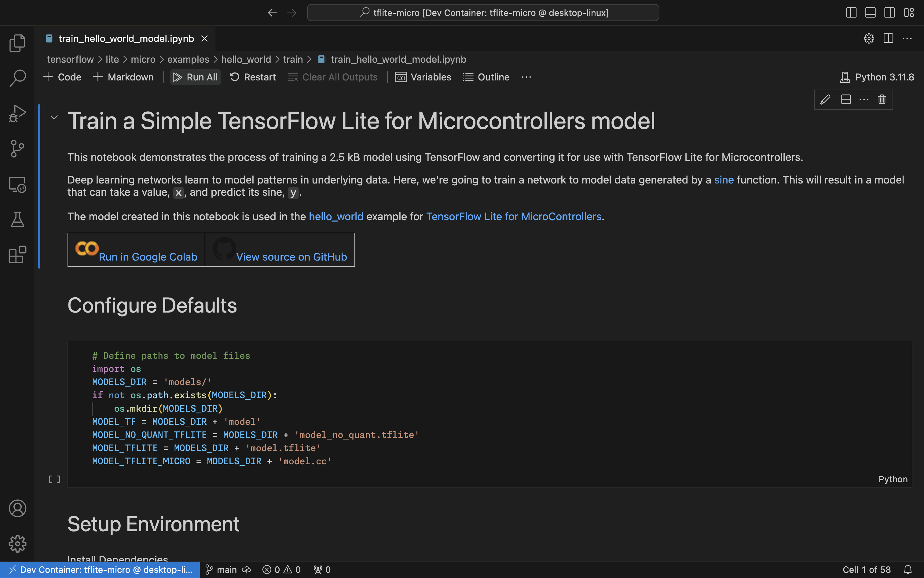Click breadcrumb segment hello_world
The width and height of the screenshot is (924, 578).
tap(246, 59)
